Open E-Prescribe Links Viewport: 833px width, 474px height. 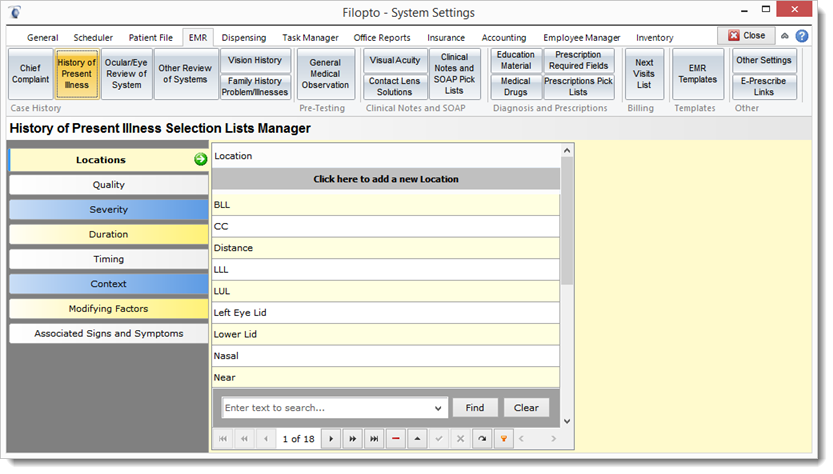pos(764,87)
